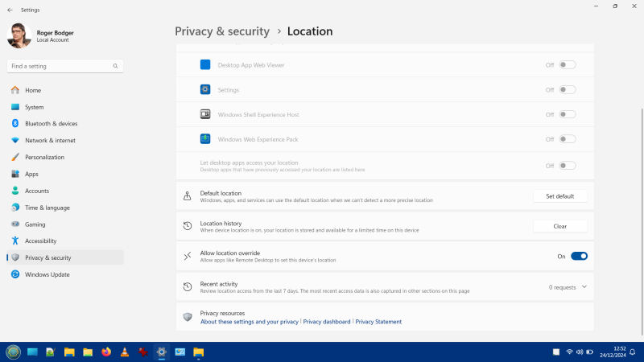Select Windows Update in sidebar
The height and width of the screenshot is (362, 644).
tap(47, 274)
